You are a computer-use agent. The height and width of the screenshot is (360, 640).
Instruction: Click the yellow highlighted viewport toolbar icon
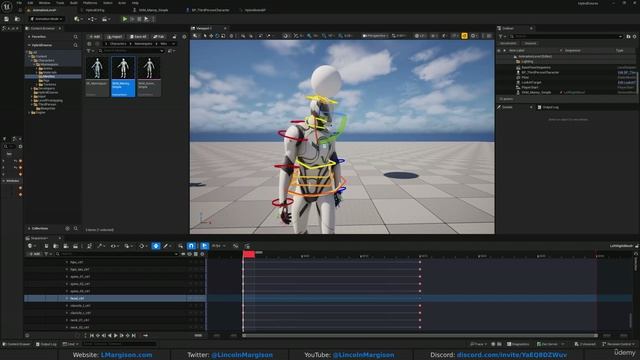pyautogui.click(x=464, y=36)
